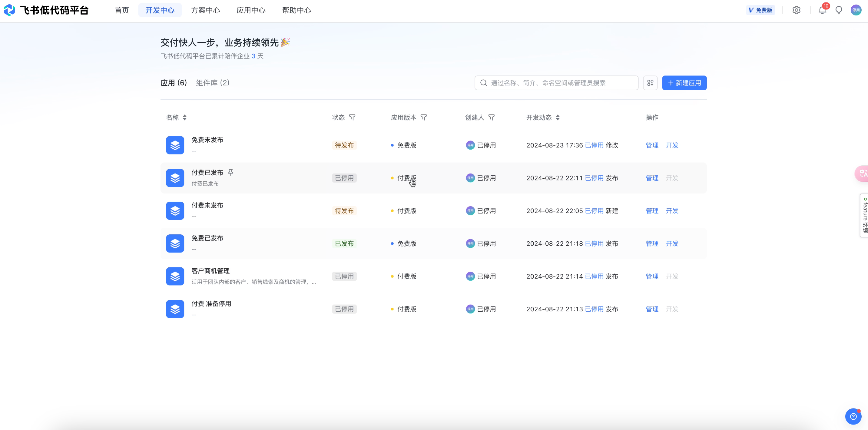Open the help question-mark floating button
Screen dimensions: 868x430
click(x=853, y=416)
